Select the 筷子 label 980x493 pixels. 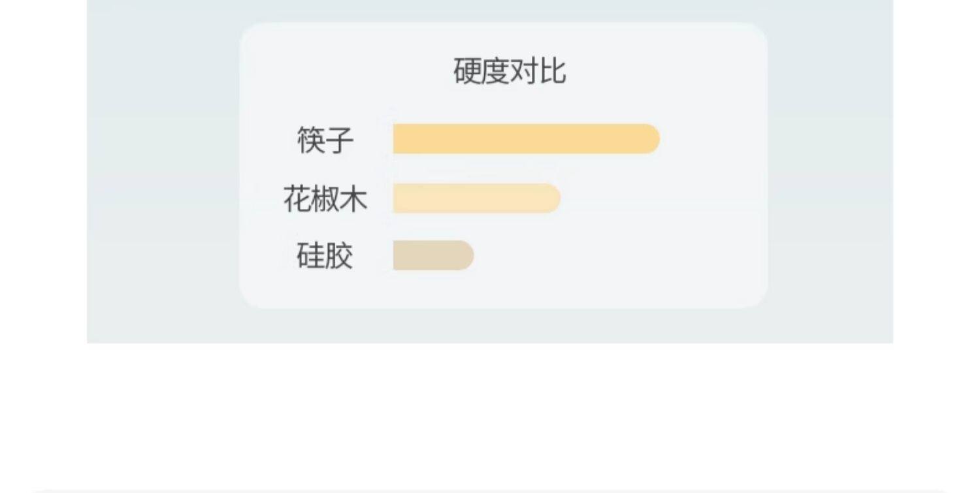[x=325, y=140]
